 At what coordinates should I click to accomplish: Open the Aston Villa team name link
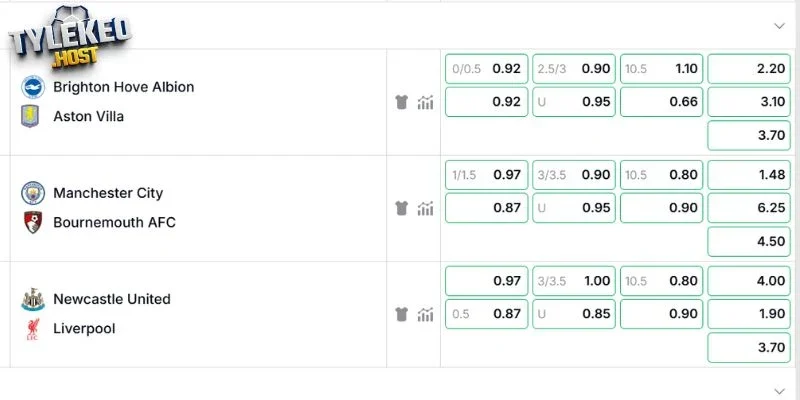[88, 116]
